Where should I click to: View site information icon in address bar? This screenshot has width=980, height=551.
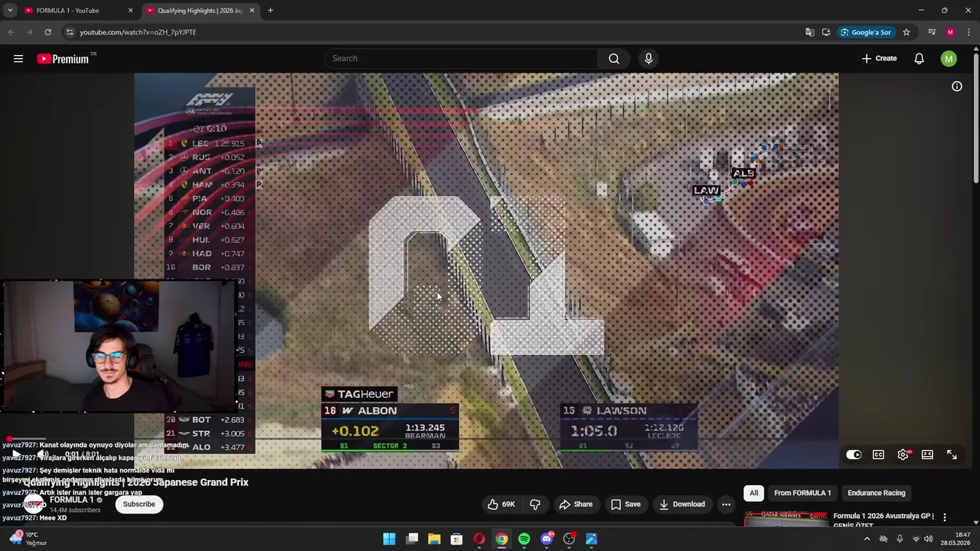click(x=70, y=32)
